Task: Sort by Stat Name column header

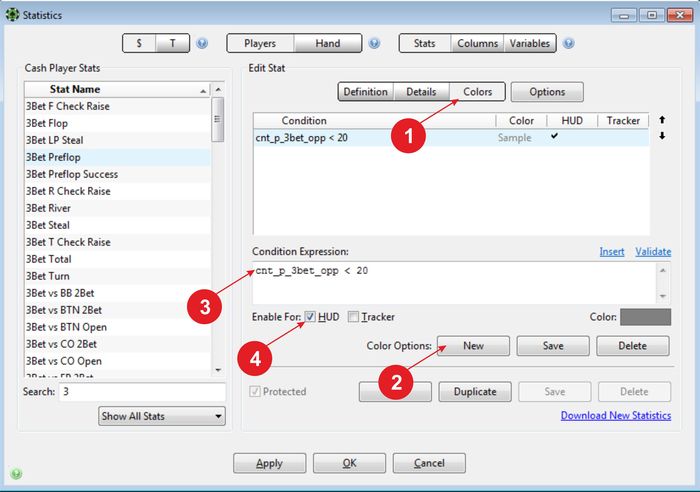Action: (117, 89)
